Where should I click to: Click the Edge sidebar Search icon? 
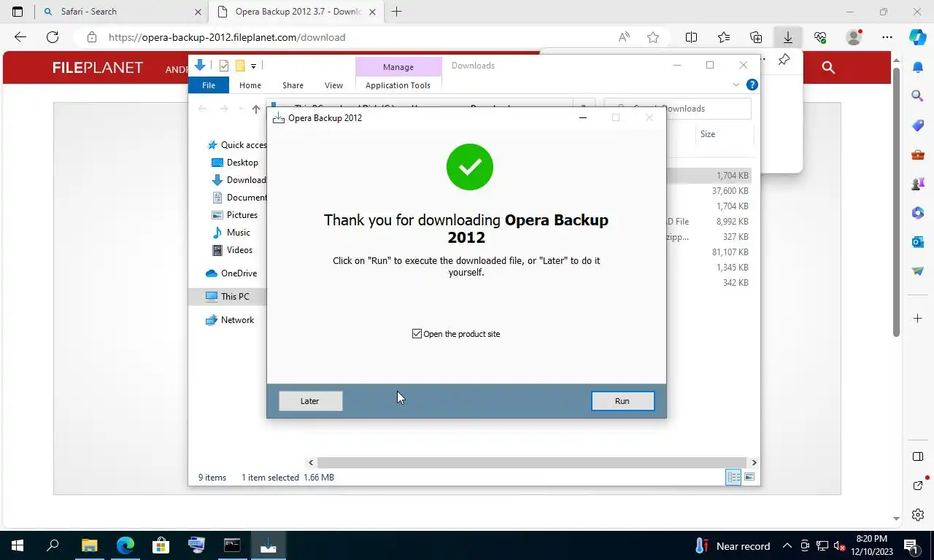coord(918,96)
